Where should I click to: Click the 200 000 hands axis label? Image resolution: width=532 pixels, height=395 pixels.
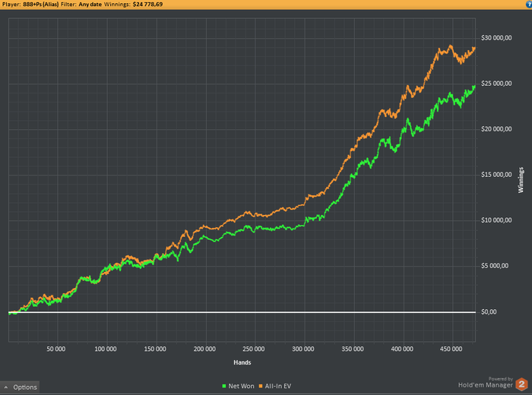[x=204, y=349]
